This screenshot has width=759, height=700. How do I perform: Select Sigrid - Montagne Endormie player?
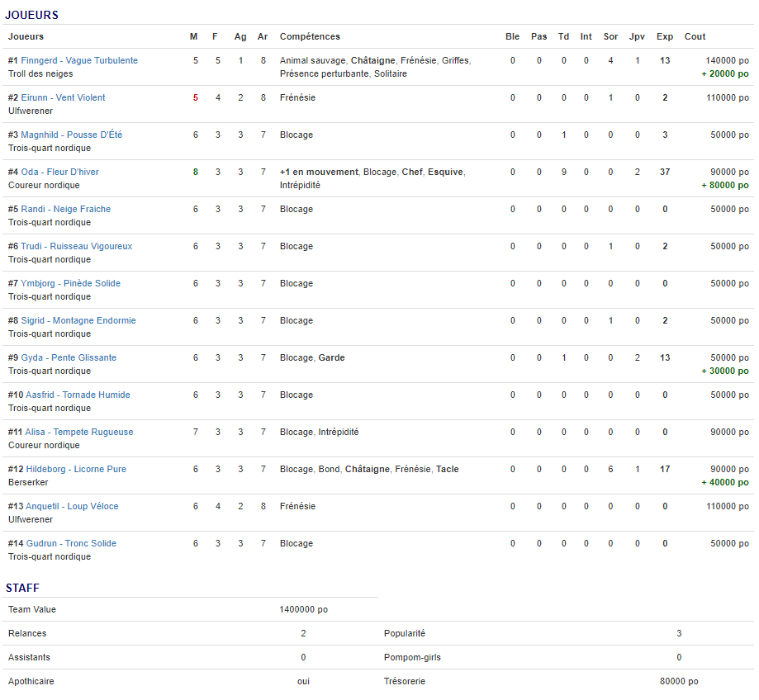78,320
